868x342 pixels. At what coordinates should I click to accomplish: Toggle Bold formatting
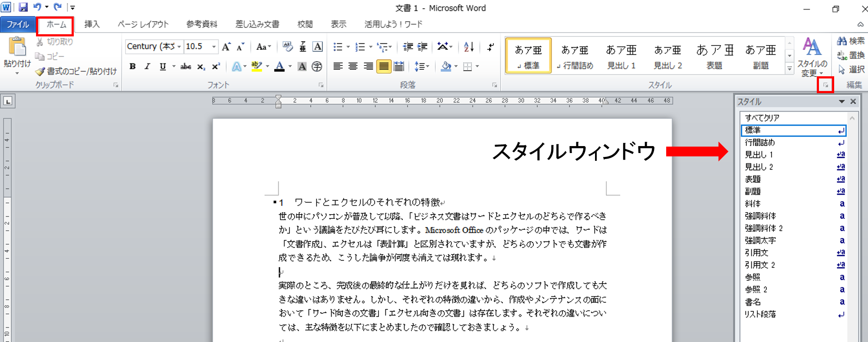(133, 66)
